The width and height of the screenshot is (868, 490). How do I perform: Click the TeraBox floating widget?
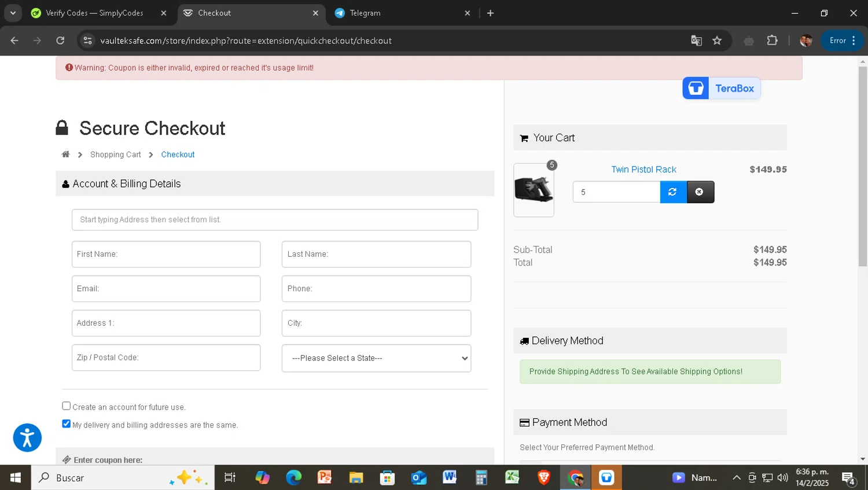tap(722, 88)
